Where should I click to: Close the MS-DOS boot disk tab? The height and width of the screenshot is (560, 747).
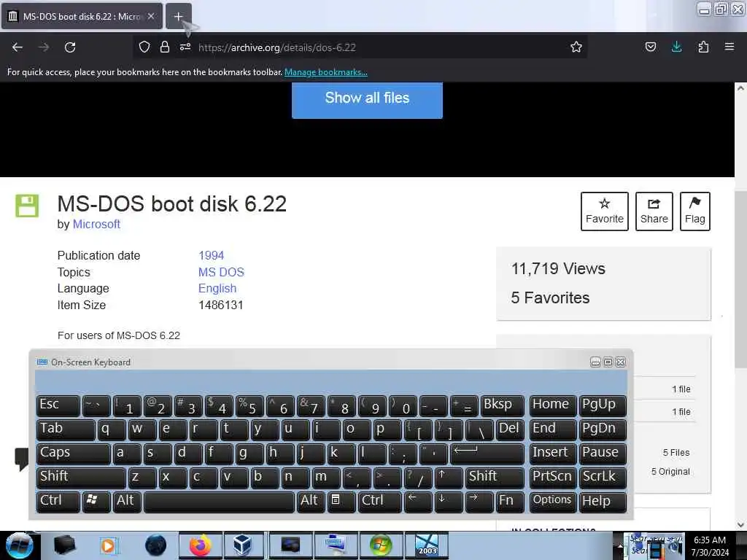click(151, 16)
